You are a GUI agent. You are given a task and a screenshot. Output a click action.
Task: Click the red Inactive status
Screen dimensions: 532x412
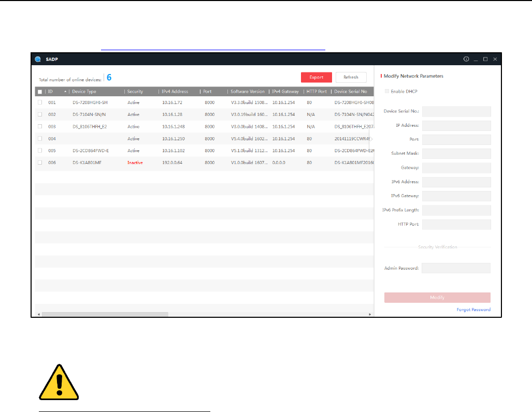[x=135, y=163]
